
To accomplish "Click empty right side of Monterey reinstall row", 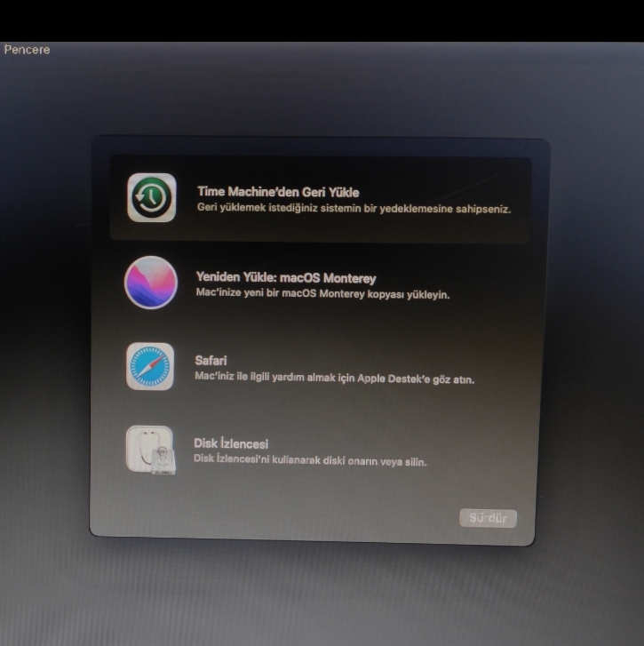I will 497,283.
